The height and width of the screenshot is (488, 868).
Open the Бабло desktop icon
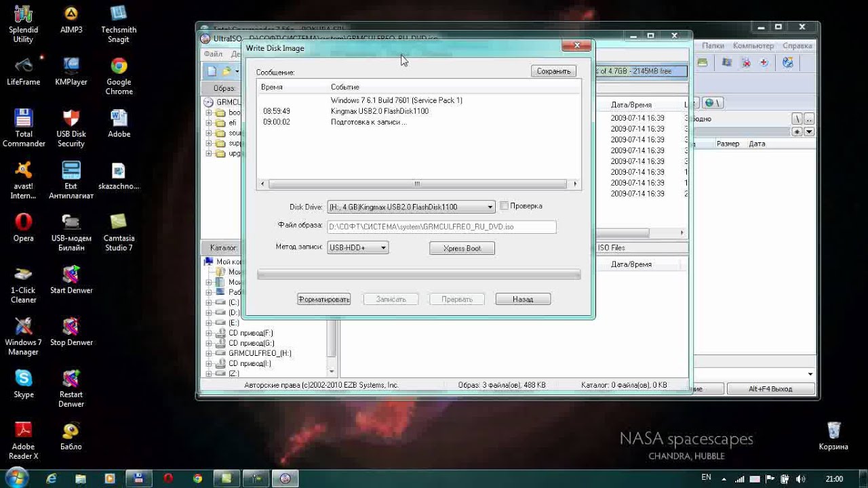point(71,436)
